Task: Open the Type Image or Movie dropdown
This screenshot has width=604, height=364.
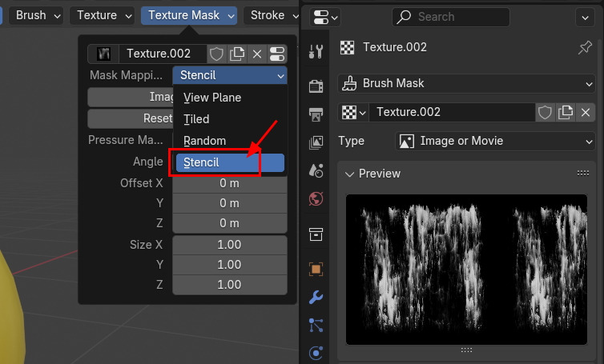Action: (x=495, y=142)
